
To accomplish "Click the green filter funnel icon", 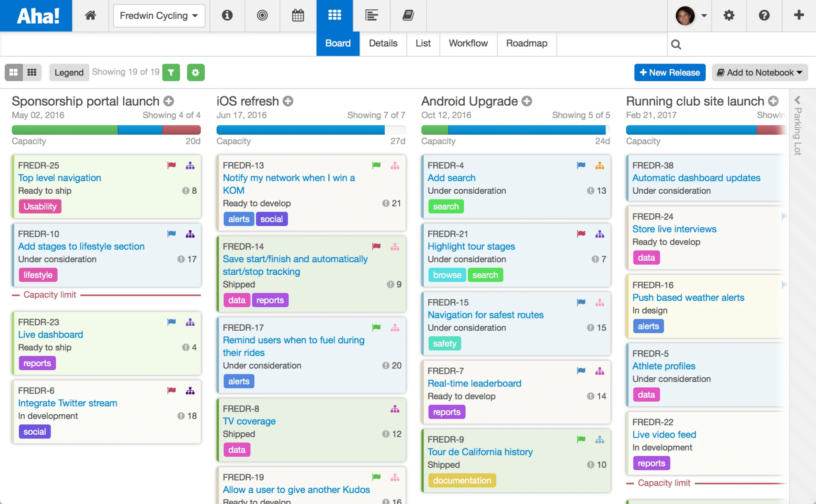I will coord(171,73).
